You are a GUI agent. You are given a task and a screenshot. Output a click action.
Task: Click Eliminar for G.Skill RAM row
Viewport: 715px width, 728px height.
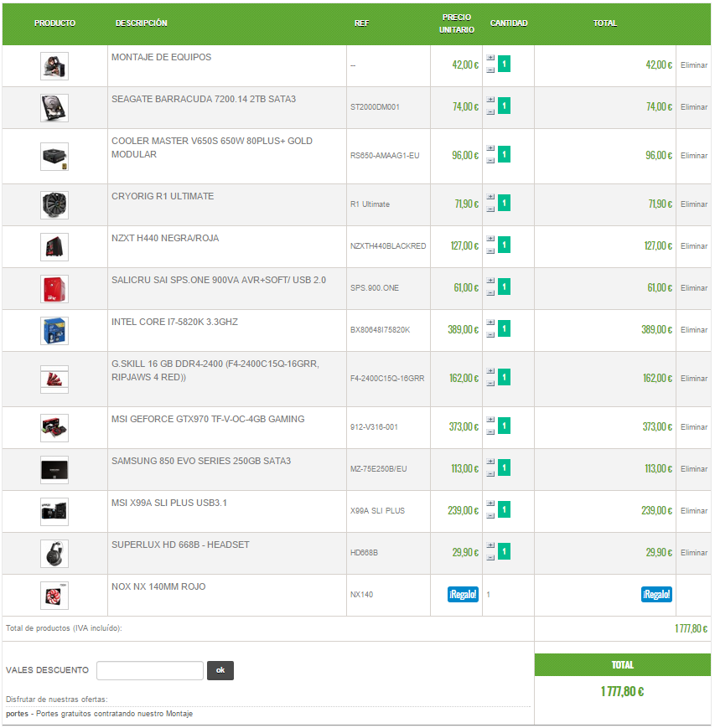pyautogui.click(x=694, y=379)
